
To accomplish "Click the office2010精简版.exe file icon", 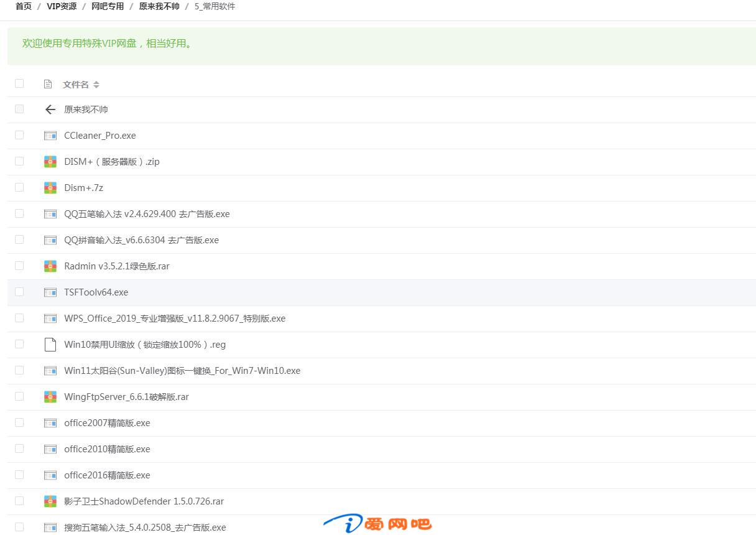I will [50, 449].
